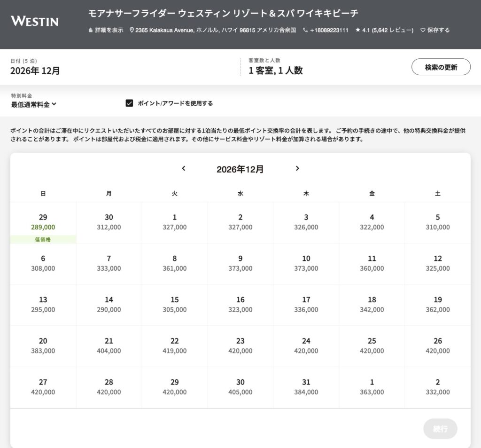Open the 最低通常料金 special rate dropdown
Viewport: 481px width, 448px height.
click(x=34, y=104)
